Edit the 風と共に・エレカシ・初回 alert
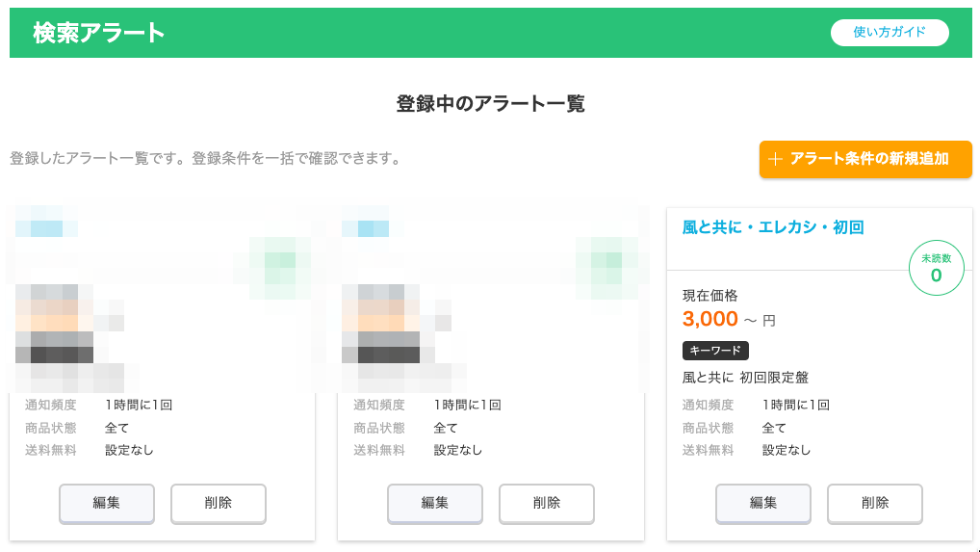This screenshot has height=552, width=980. [763, 503]
